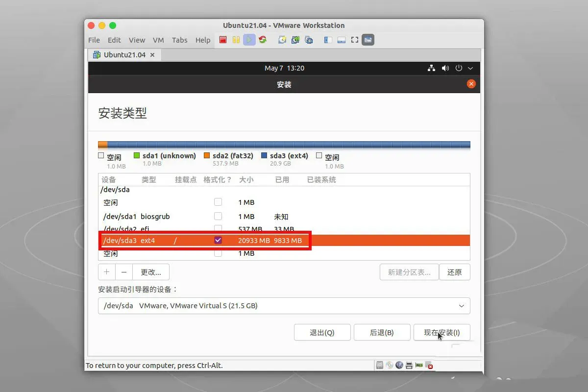Toggle format checkbox for /dev/sda1 biosgrub row
Screen dimensions: 588x392
click(218, 216)
